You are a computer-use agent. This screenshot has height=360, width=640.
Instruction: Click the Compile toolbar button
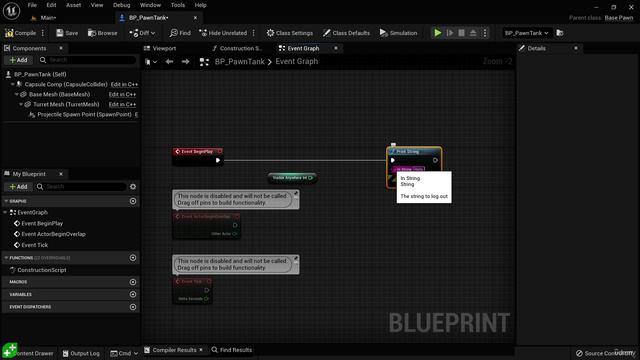[20, 33]
